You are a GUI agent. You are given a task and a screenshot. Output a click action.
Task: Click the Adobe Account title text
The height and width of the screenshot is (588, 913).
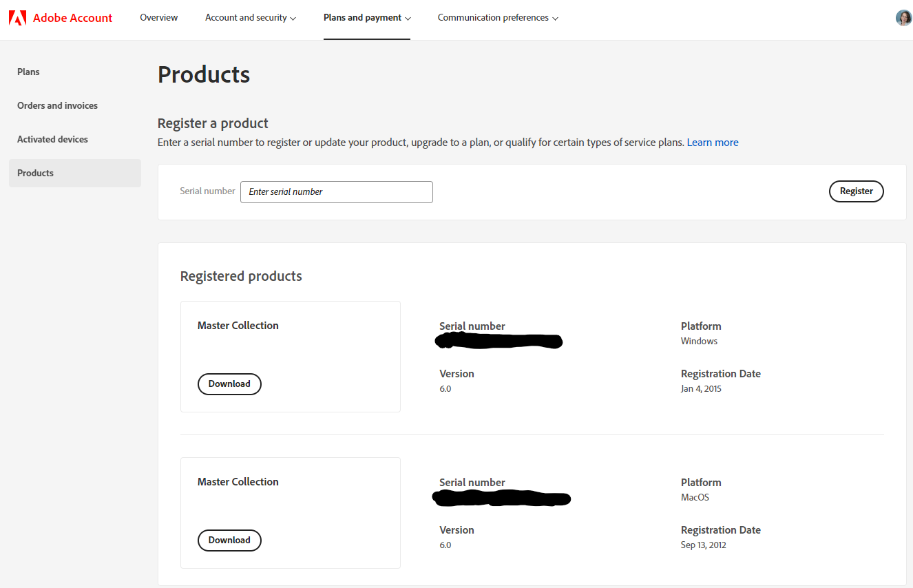(72, 18)
